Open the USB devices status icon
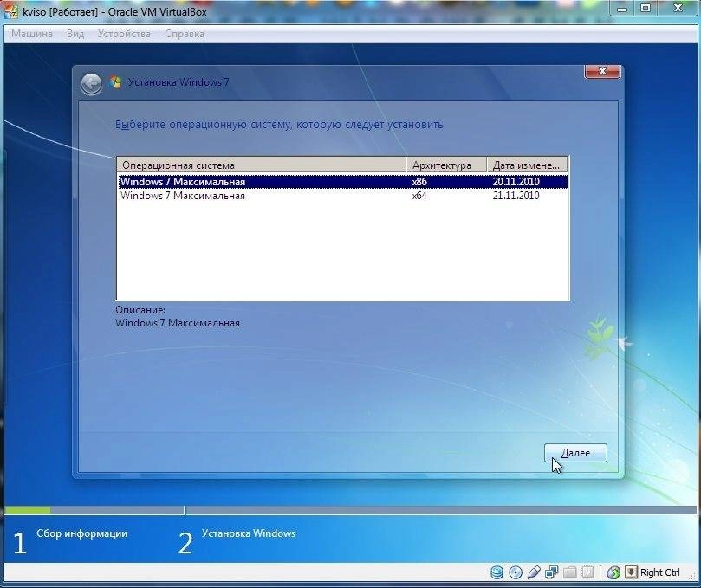 534,572
